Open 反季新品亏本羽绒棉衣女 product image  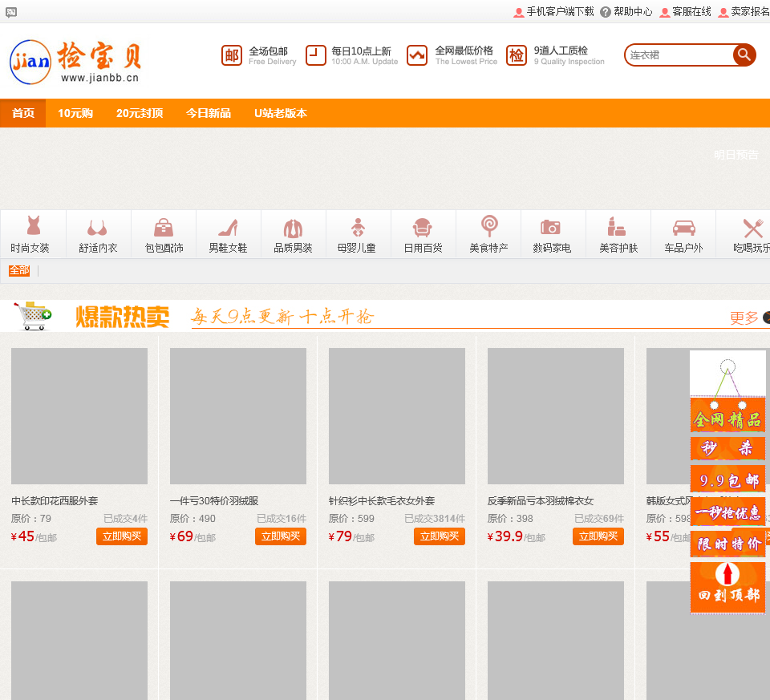point(556,416)
